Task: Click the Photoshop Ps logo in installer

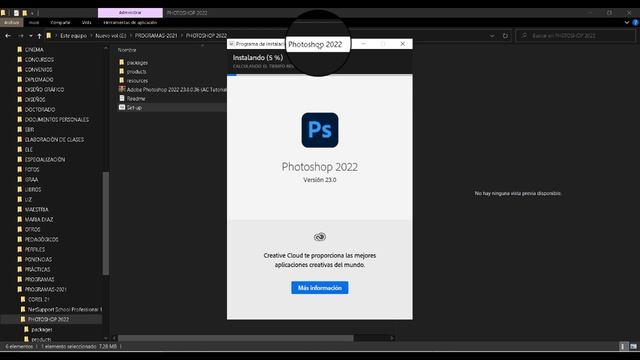Action: click(320, 130)
